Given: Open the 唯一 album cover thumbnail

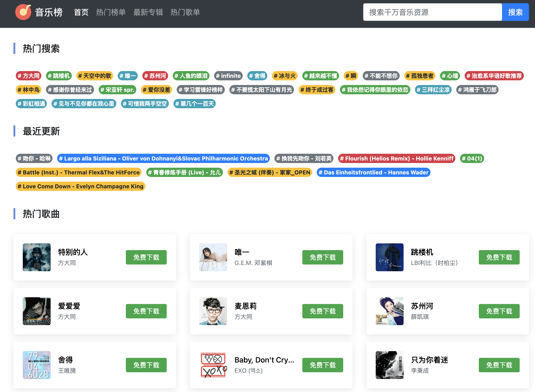Looking at the screenshot, I should [x=213, y=257].
